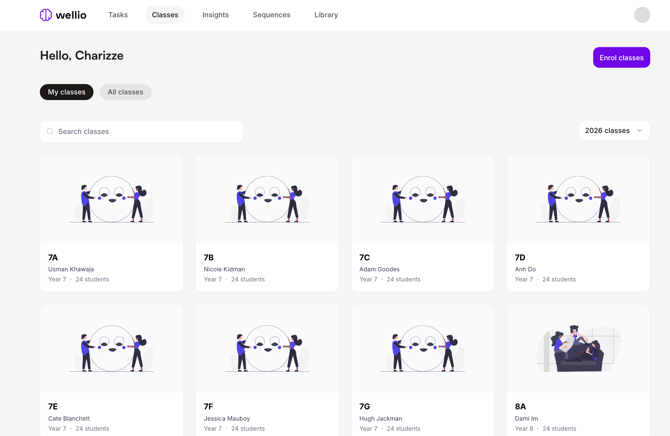
Task: Click the 7G class title
Action: (364, 407)
